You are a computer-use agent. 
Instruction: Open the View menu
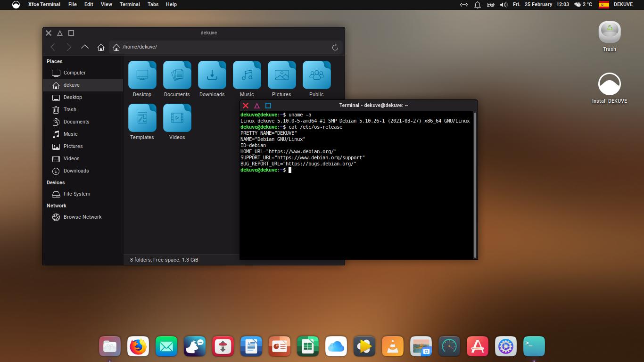[107, 4]
